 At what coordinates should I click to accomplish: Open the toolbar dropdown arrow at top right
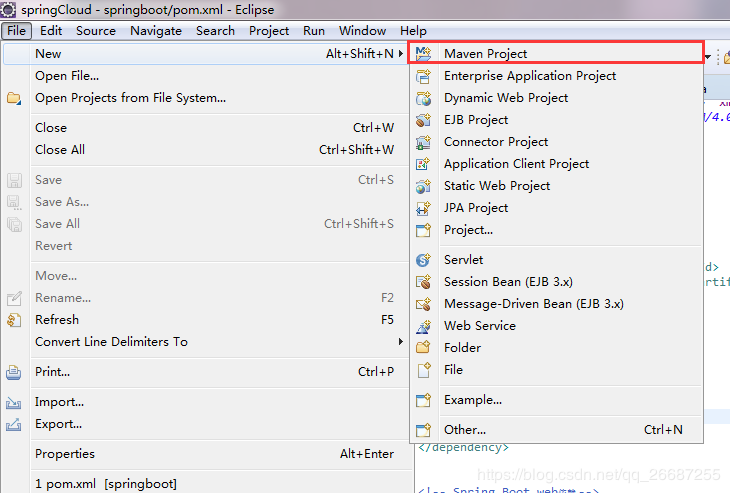pos(708,57)
